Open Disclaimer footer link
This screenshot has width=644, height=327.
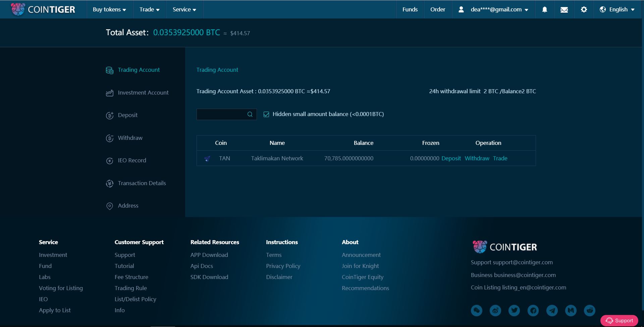pos(279,277)
